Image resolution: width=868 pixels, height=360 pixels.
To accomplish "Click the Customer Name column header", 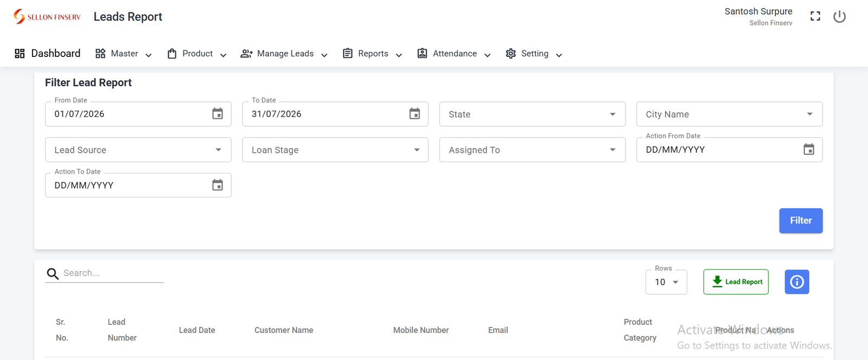I will pyautogui.click(x=284, y=330).
